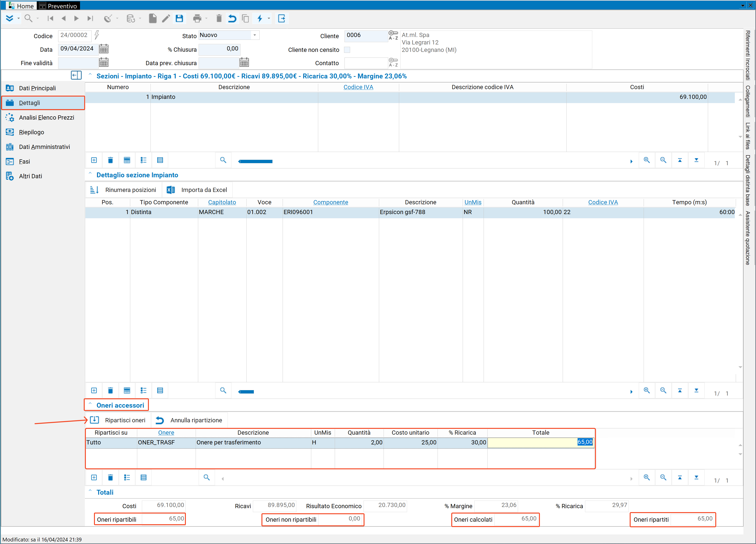
Task: Click horizontal scrollbar in Dettaglio grid
Action: coord(246,392)
